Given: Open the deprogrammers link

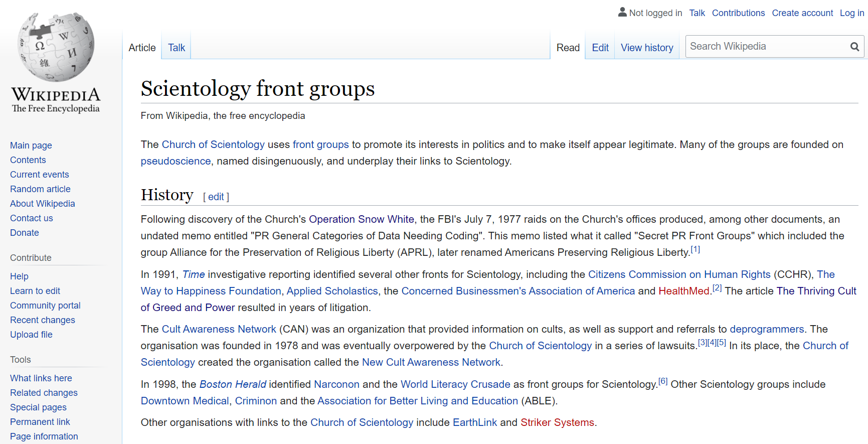Looking at the screenshot, I should coord(767,329).
